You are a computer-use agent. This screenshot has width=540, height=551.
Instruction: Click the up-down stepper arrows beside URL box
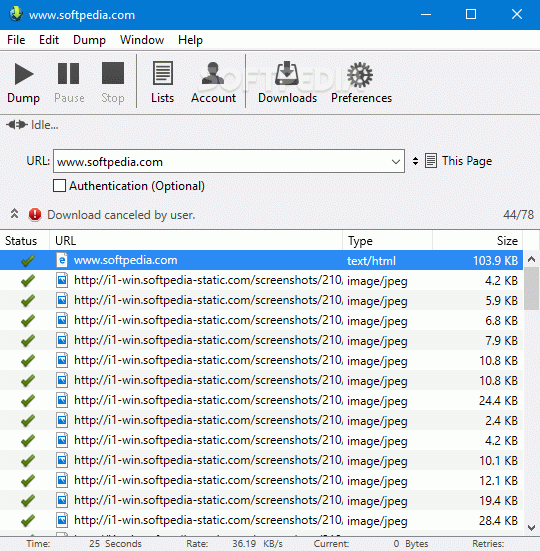[415, 161]
